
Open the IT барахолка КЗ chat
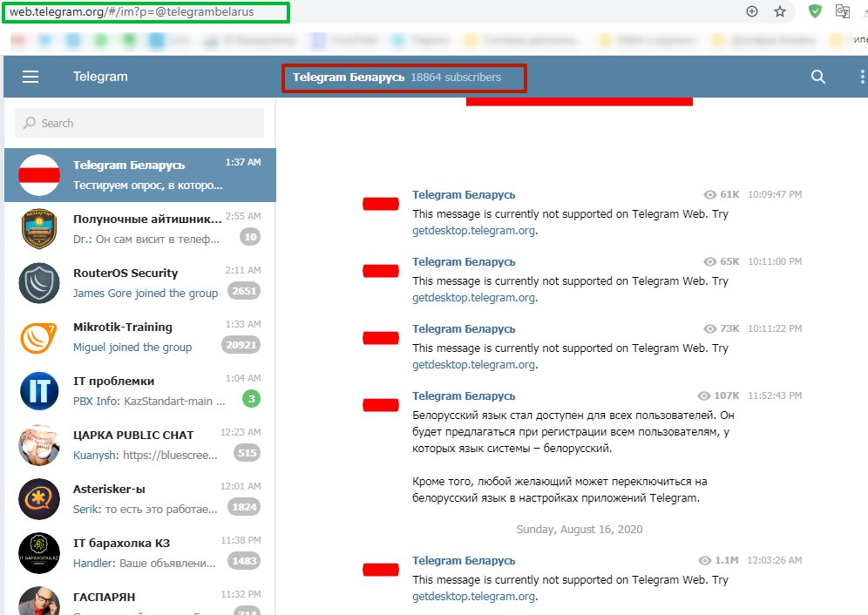(140, 553)
